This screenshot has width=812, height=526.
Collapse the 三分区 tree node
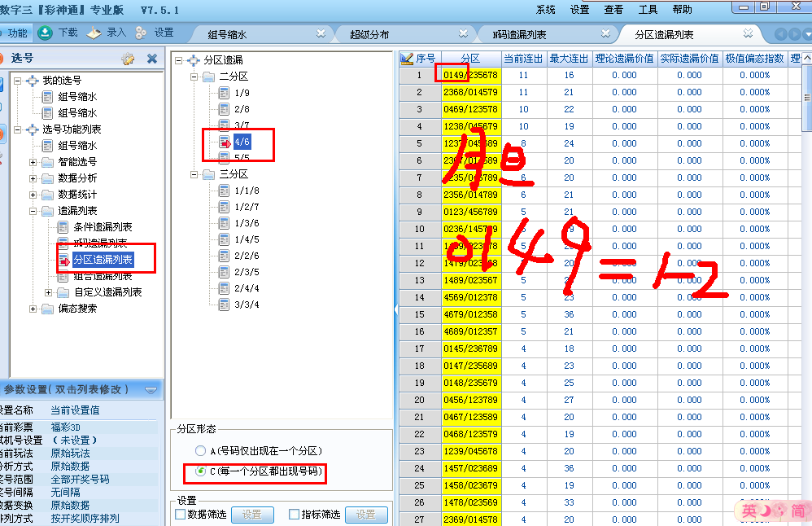[194, 174]
